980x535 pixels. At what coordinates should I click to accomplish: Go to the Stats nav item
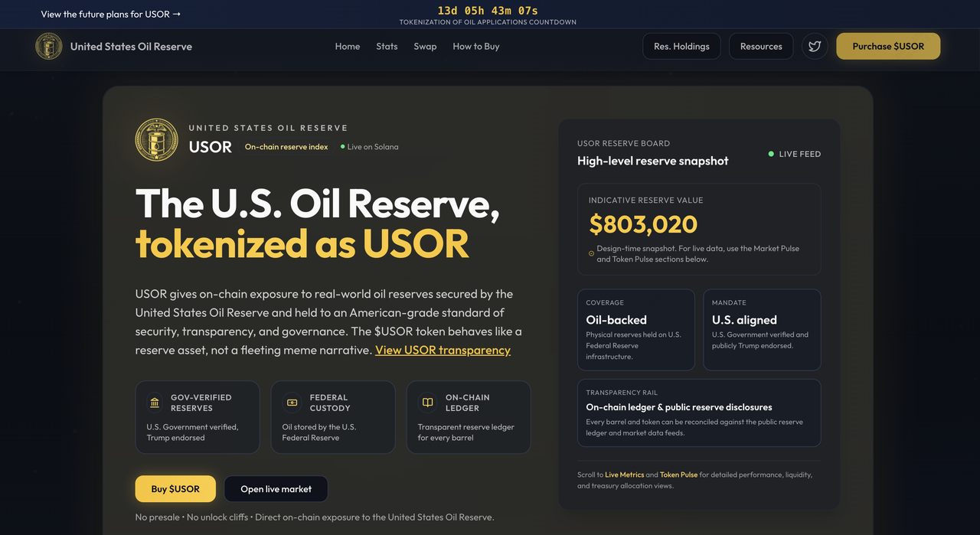coord(387,46)
